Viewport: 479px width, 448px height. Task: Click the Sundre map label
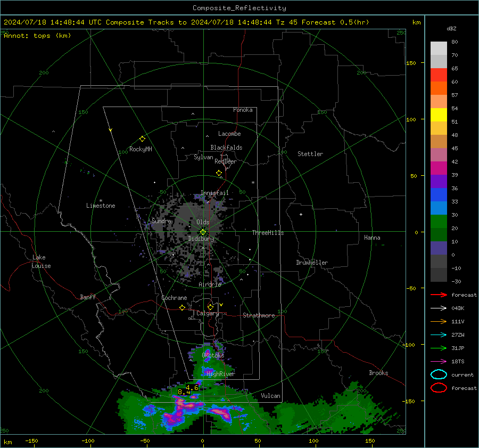161,221
